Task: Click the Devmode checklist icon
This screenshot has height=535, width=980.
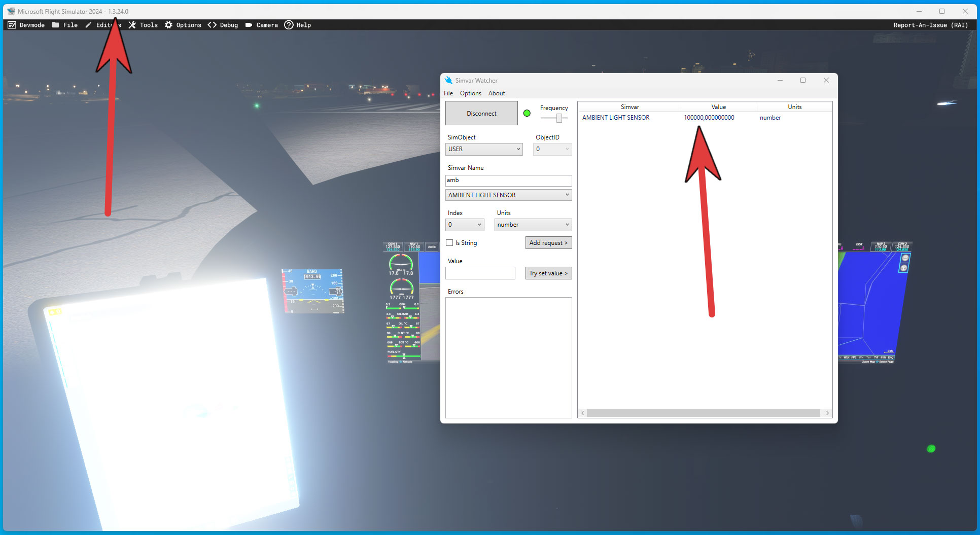Action: [x=12, y=25]
